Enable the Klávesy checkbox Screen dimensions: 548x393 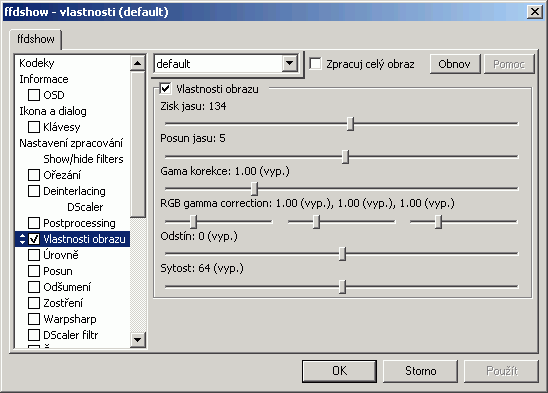pos(34,127)
